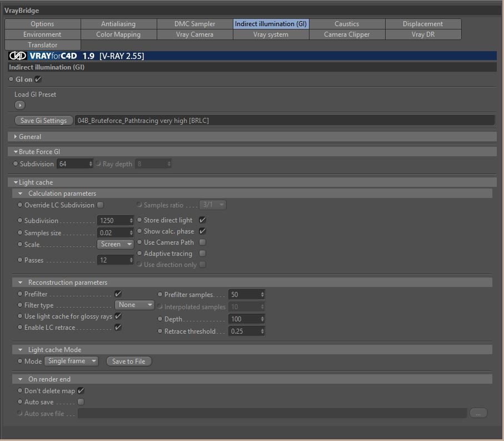Viewport: 504px width, 441px height.
Task: Click the Save to File button
Action: [128, 361]
